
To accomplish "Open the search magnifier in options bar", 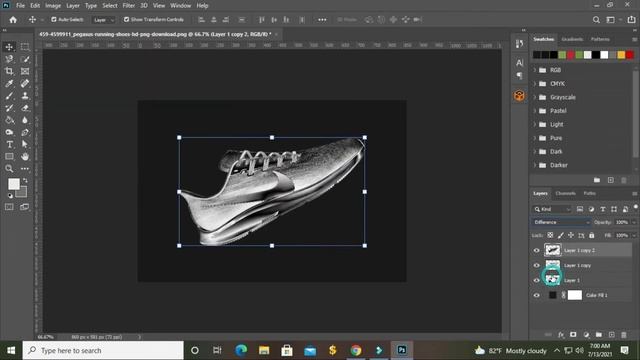I will click(596, 20).
